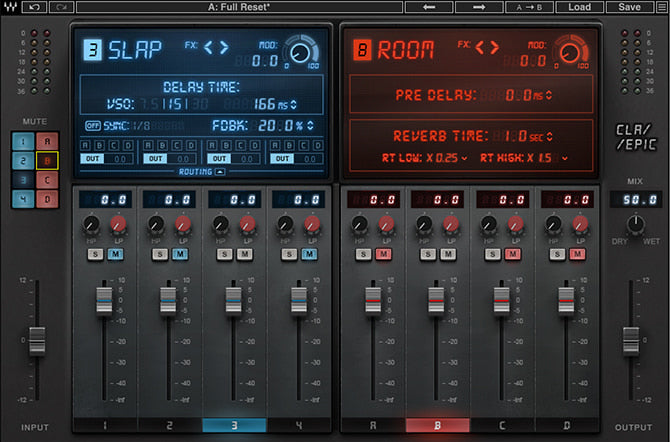This screenshot has height=442, width=670.
Task: Click the delay modulation knob
Action: [x=300, y=53]
